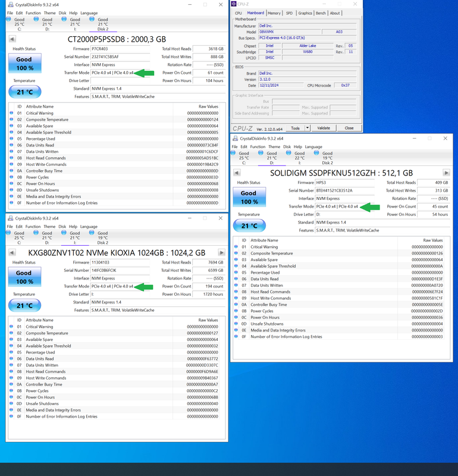The width and height of the screenshot is (458, 476).
Task: Open Language menu in SOLIDIGM window
Action: pos(313,146)
